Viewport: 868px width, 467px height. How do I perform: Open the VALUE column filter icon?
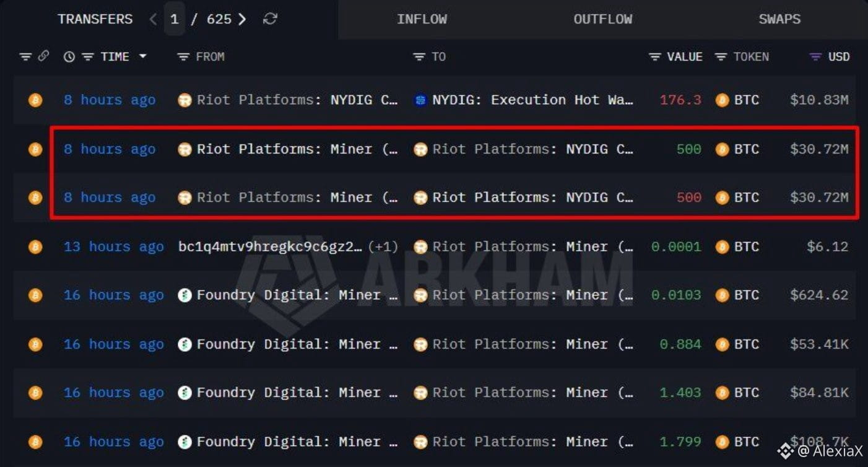(655, 57)
